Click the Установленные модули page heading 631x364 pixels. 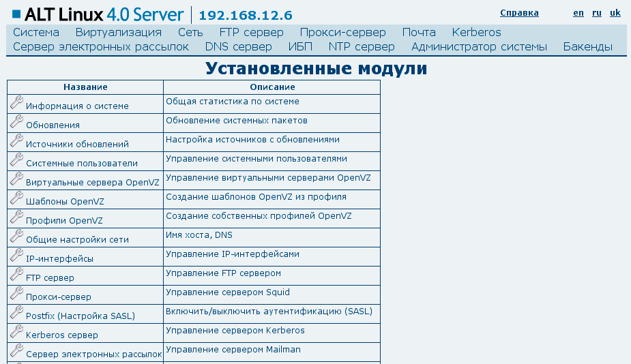click(x=317, y=68)
